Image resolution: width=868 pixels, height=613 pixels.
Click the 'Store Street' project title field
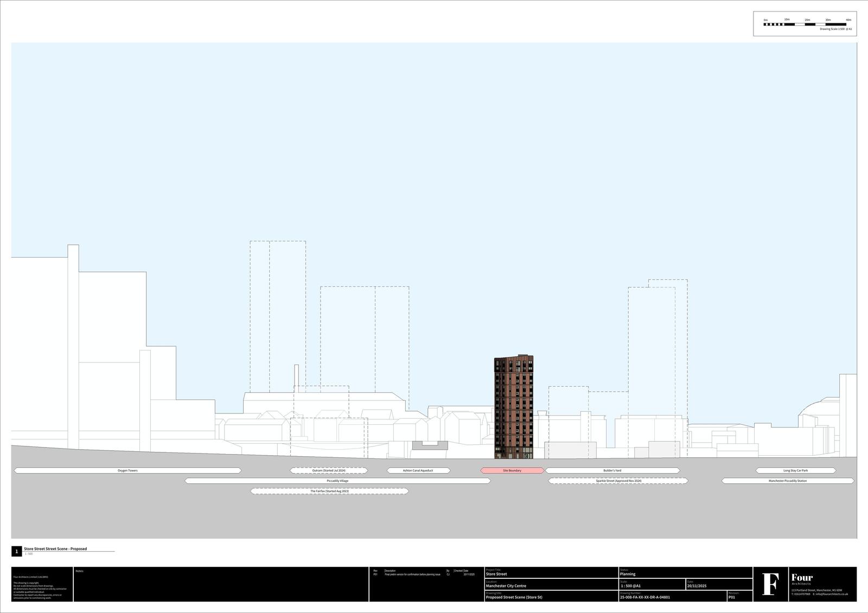pos(496,574)
